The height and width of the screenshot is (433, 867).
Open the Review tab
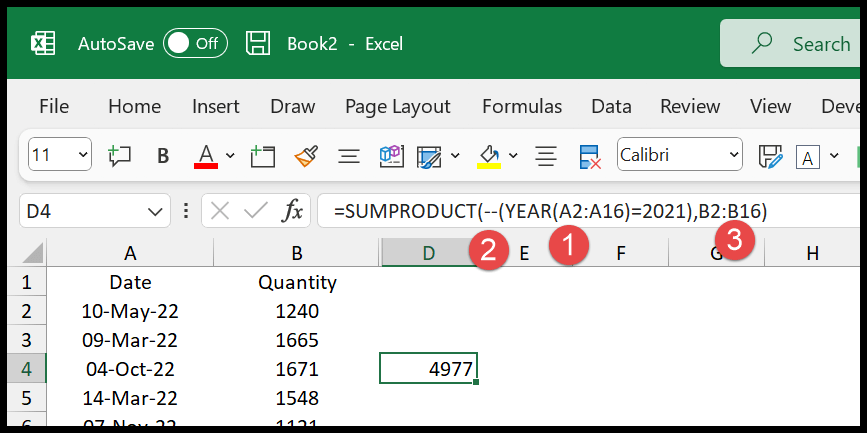pos(690,106)
